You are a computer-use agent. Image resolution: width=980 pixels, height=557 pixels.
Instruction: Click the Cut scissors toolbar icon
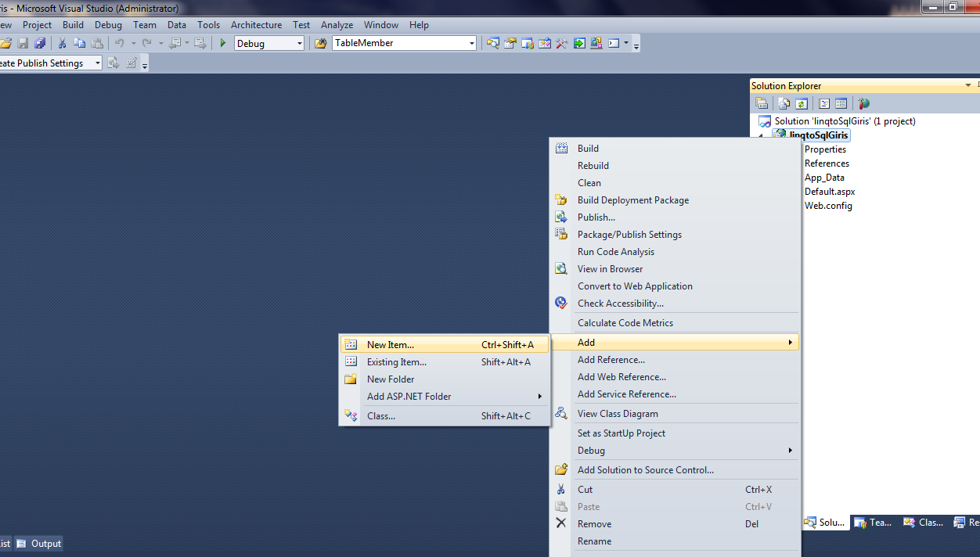[62, 43]
